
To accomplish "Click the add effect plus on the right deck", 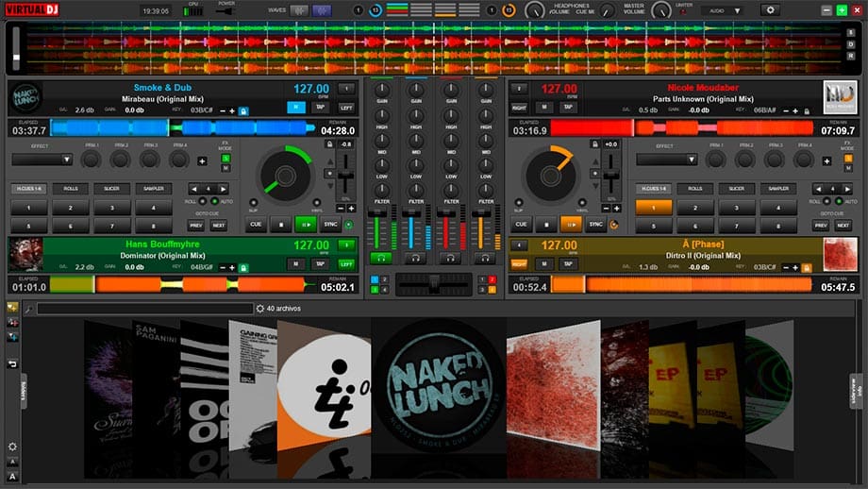I will tap(826, 161).
